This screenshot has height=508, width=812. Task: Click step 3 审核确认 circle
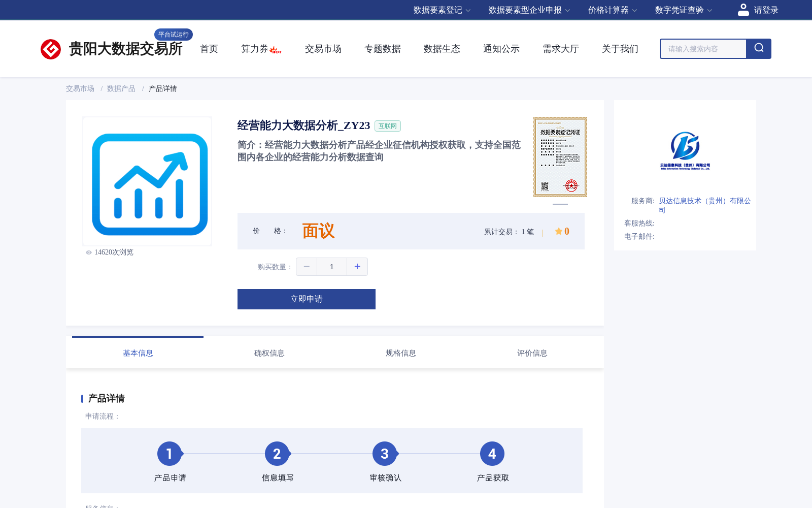tap(385, 454)
